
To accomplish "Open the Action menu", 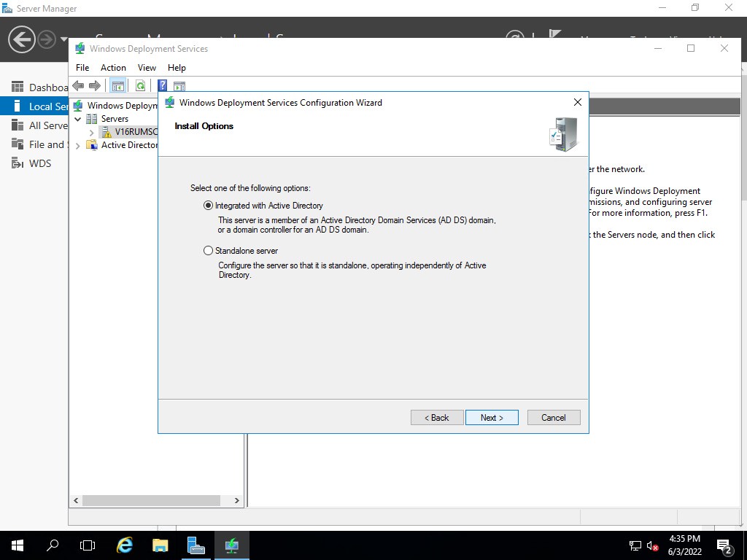I will [x=113, y=67].
